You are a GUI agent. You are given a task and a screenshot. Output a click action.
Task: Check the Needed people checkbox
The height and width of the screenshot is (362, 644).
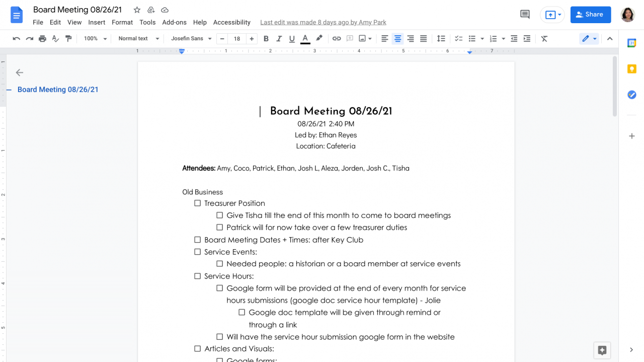pyautogui.click(x=219, y=264)
